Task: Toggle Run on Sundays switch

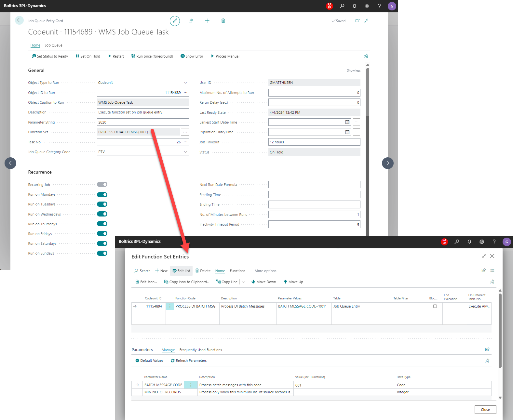Action: coord(102,253)
